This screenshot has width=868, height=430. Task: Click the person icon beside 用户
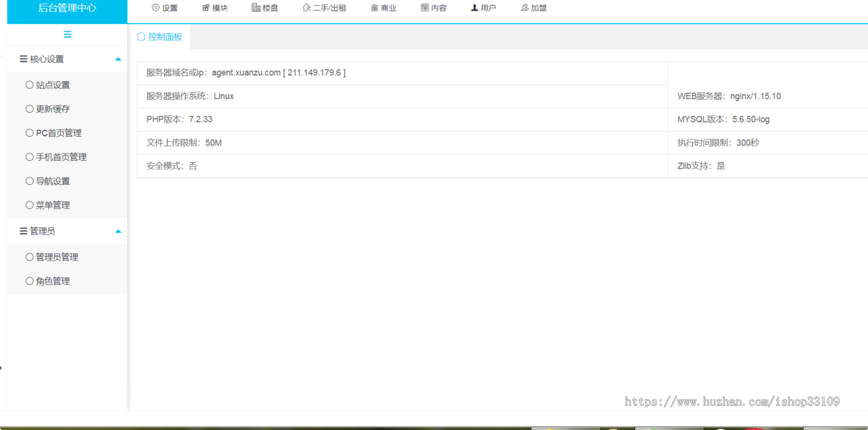[475, 8]
